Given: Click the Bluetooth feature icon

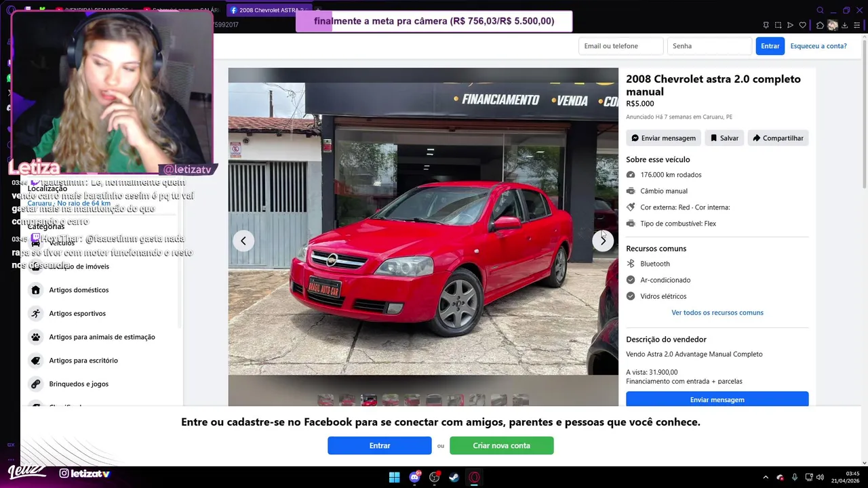Looking at the screenshot, I should tap(631, 264).
